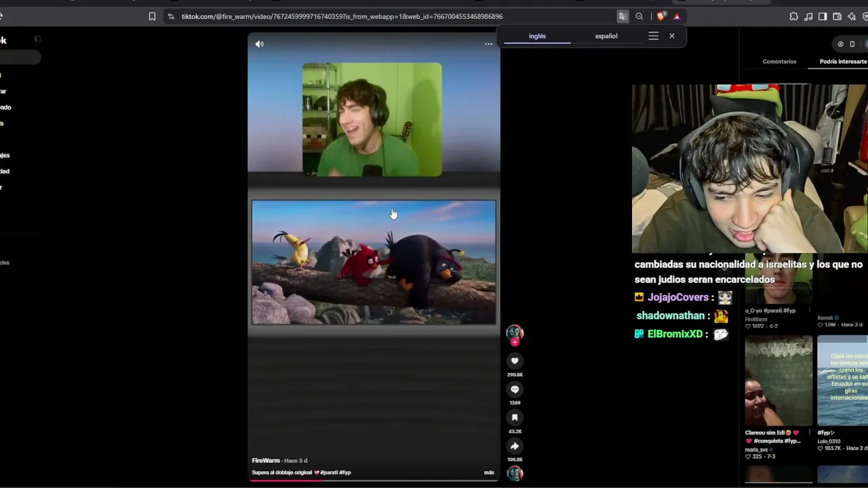Click the '100.8K' shares count

coord(515,460)
